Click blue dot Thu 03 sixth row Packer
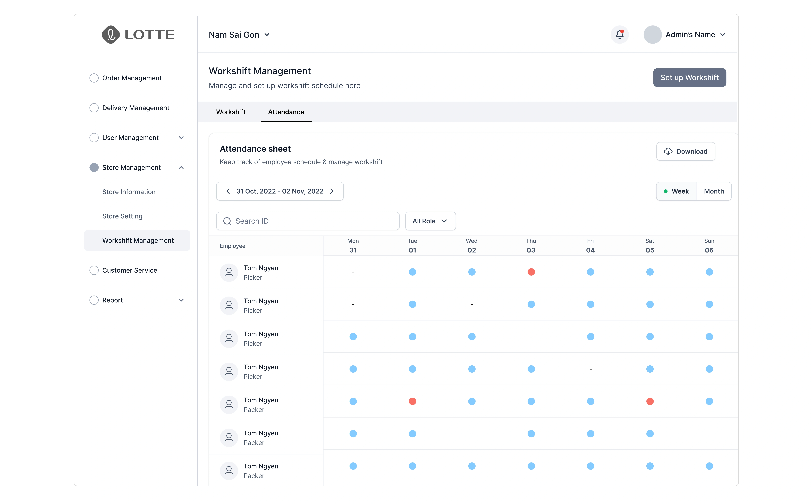 click(x=531, y=434)
